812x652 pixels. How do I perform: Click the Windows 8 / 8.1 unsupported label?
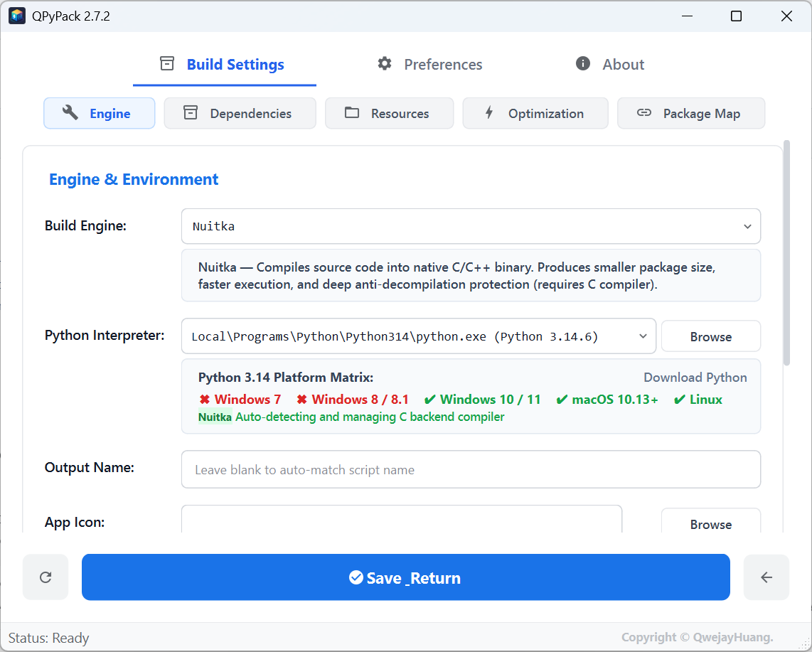click(353, 400)
